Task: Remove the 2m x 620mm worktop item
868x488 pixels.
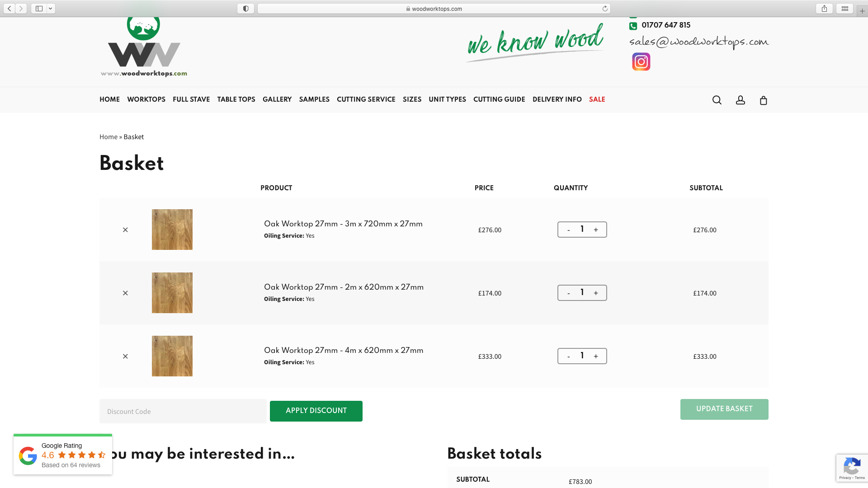Action: [125, 293]
